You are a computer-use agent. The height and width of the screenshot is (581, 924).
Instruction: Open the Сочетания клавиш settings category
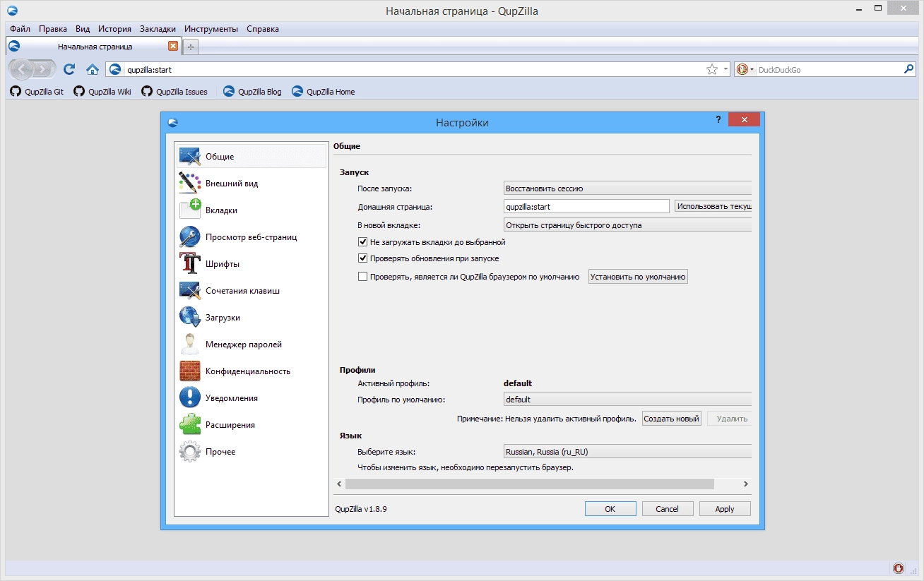pos(251,290)
